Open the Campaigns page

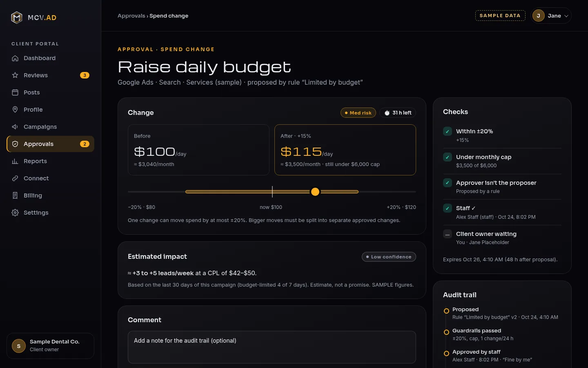50,127
